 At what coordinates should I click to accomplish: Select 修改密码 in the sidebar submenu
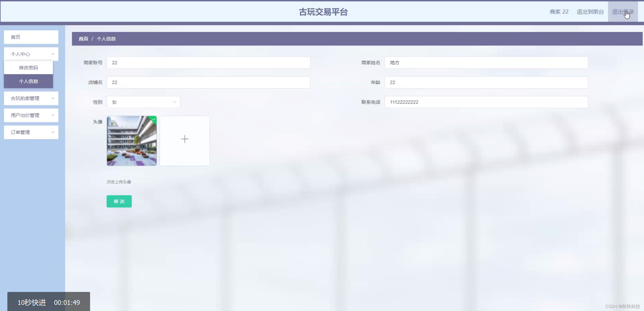[28, 67]
